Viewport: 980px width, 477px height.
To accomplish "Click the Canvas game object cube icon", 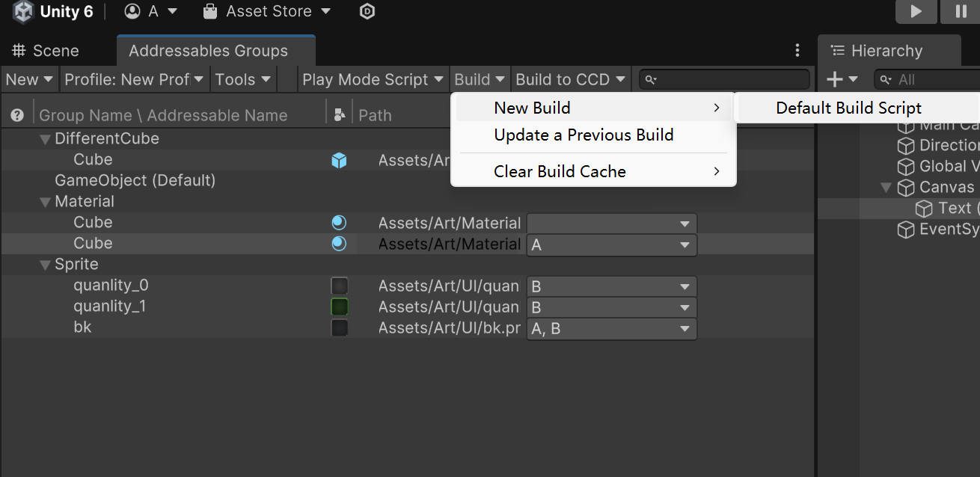I will 906,187.
